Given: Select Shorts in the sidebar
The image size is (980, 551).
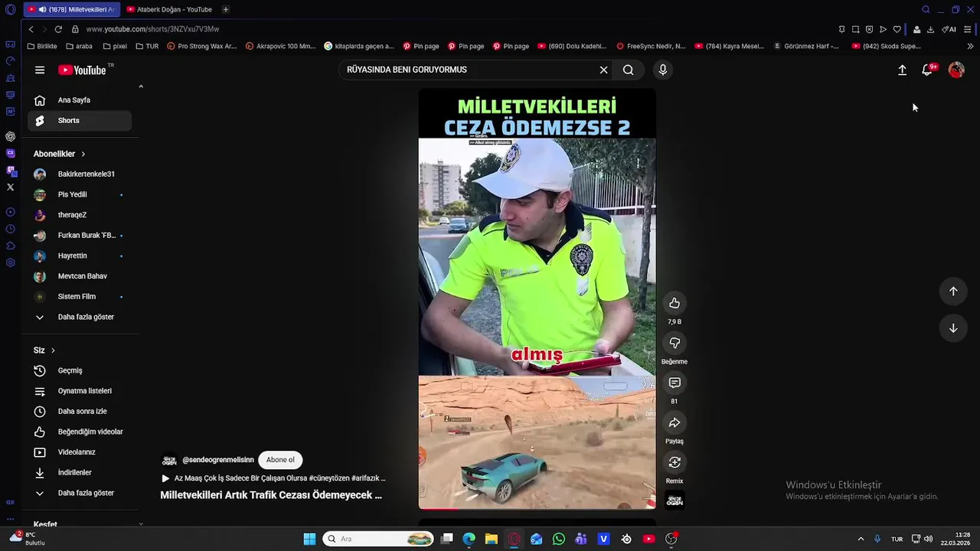Looking at the screenshot, I should (80, 120).
